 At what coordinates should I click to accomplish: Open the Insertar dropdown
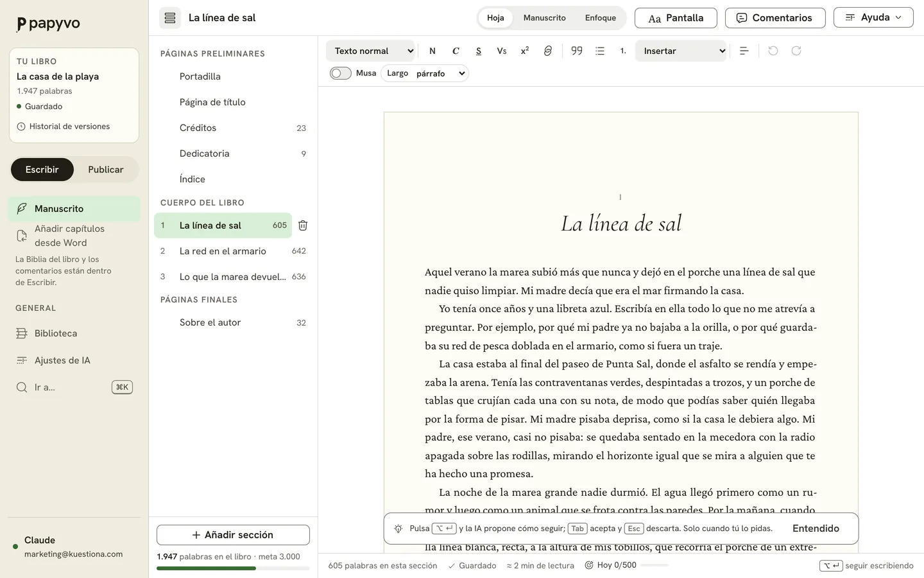click(681, 51)
